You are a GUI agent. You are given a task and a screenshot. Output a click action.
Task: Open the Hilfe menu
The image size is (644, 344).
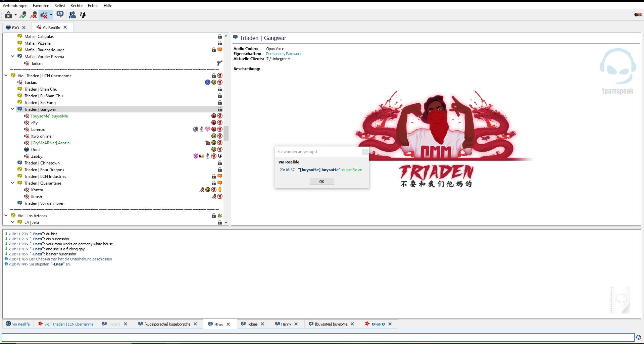[108, 6]
